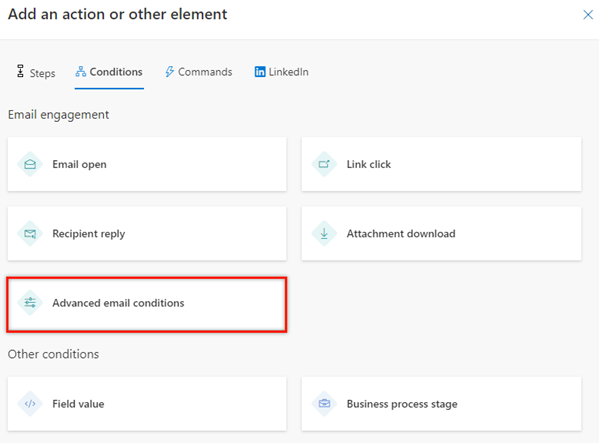Click the Other conditions section heading
This screenshot has width=599, height=443.
(x=53, y=354)
